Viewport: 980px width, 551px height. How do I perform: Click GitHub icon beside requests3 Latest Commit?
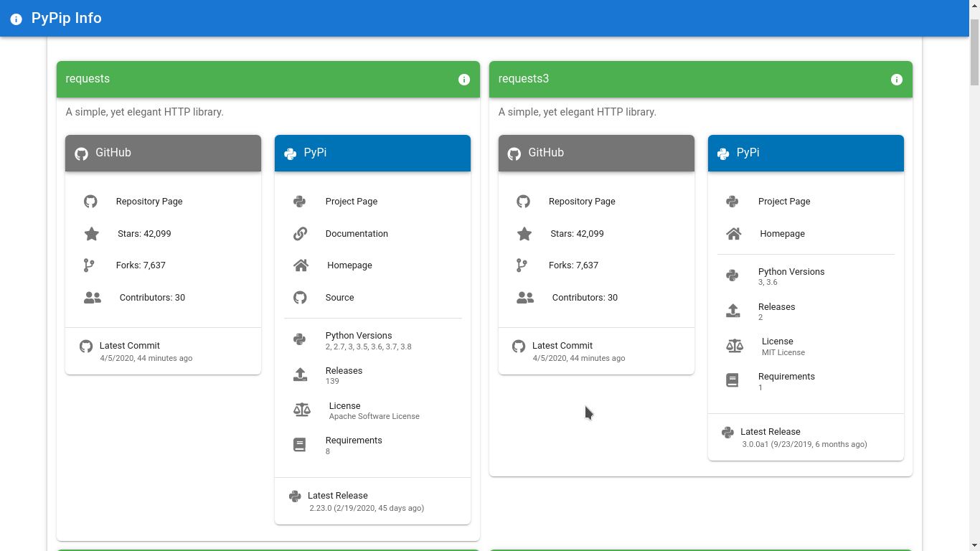519,347
